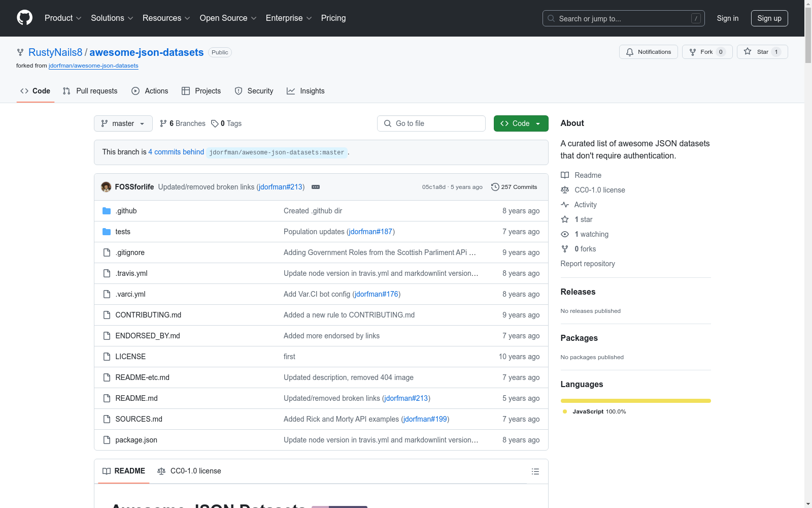This screenshot has width=812, height=508.
Task: Click the GitHub logo icon
Action: 24,18
